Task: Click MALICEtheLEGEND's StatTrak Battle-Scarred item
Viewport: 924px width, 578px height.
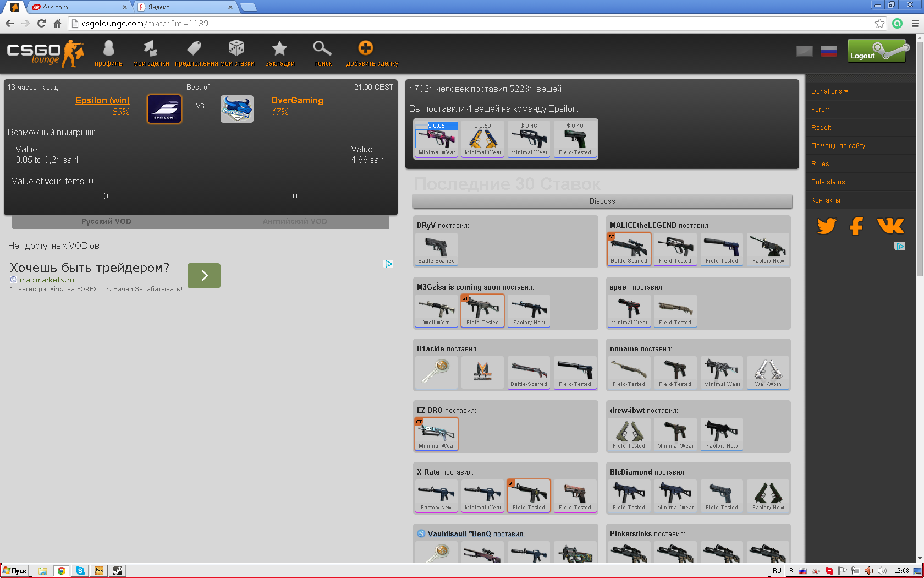Action: pyautogui.click(x=629, y=249)
